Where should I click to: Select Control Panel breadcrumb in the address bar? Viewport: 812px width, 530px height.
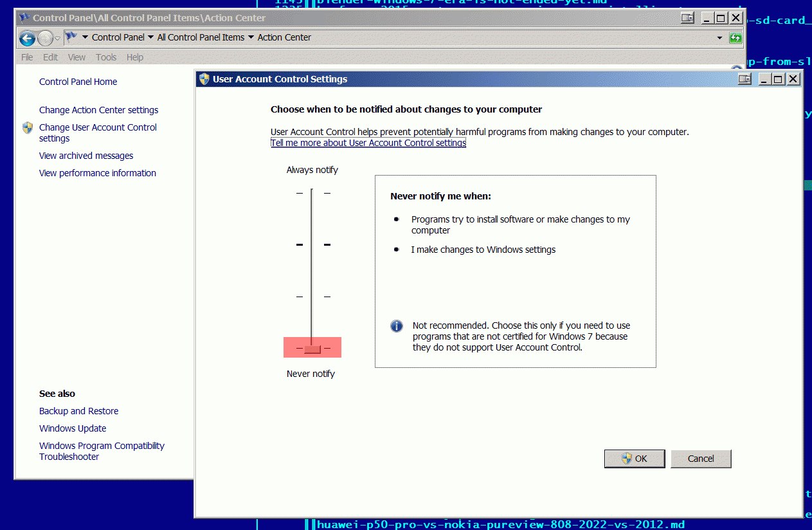(x=118, y=37)
